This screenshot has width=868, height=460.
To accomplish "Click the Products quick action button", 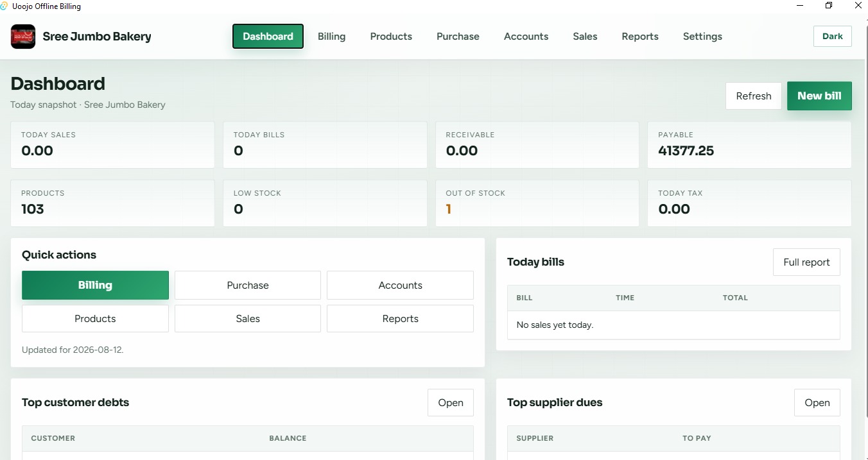I will tap(95, 319).
